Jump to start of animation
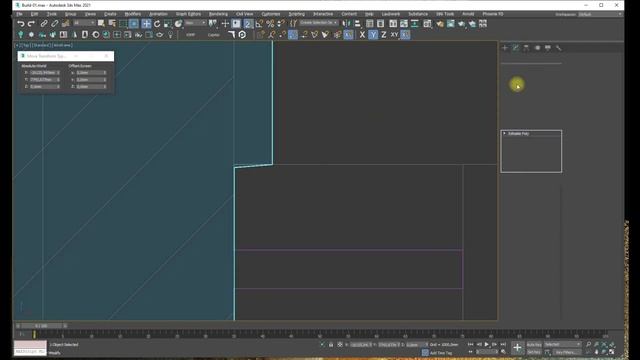 click(x=471, y=345)
